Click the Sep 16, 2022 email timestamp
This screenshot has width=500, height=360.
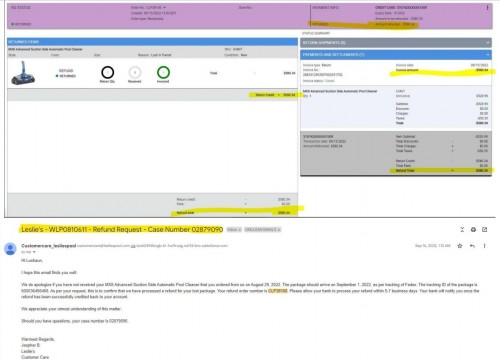point(433,246)
